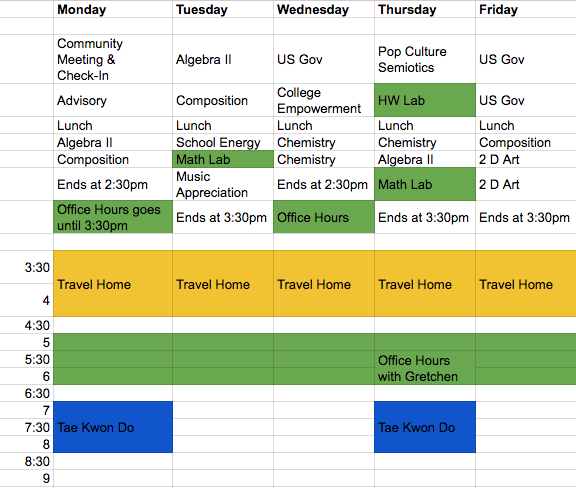Select Wednesday's Ends at 2:30pm cell
Viewport: 576px width, 488px height.
324,184
